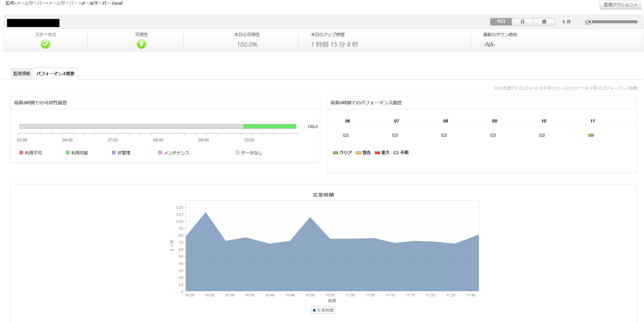Click the green hour 11 performance indicator
The width and height of the screenshot is (644, 323).
[x=591, y=135]
